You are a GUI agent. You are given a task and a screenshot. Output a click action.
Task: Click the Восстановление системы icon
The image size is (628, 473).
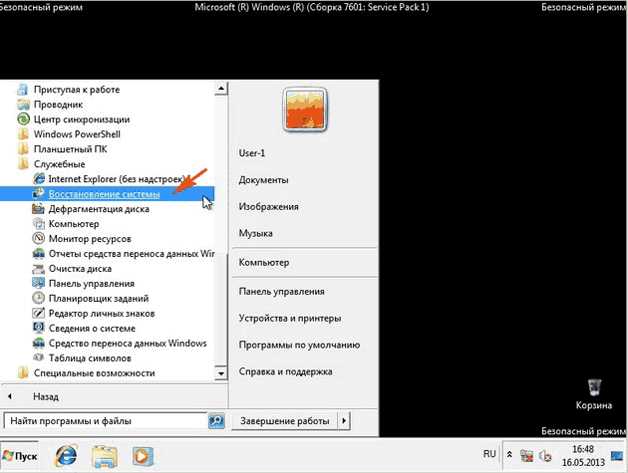38,194
